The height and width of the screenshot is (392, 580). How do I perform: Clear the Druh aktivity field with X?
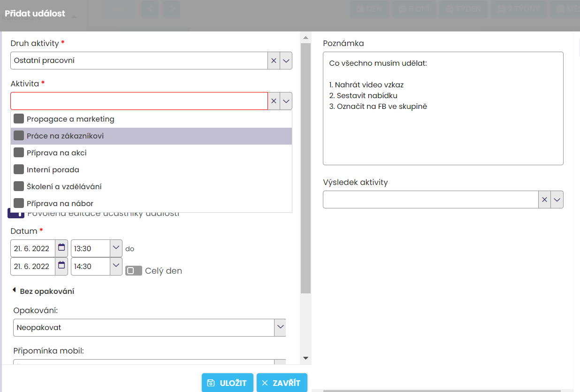click(274, 61)
